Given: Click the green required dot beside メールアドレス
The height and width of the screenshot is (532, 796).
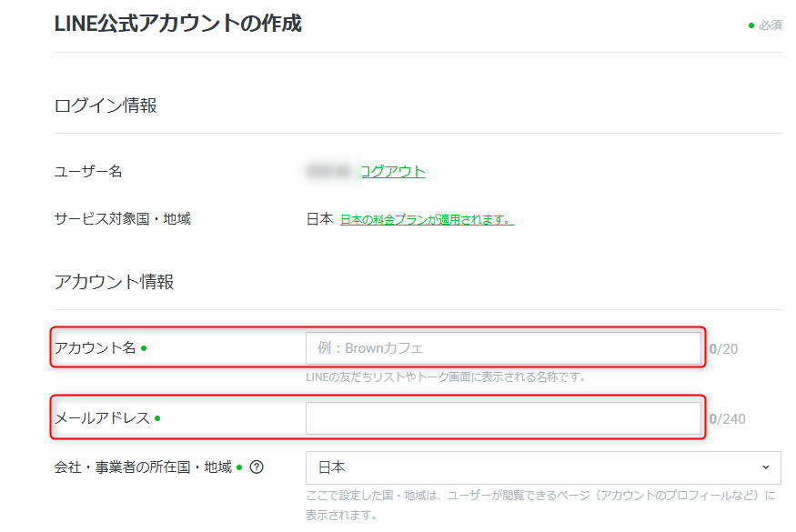Looking at the screenshot, I should pos(157,418).
